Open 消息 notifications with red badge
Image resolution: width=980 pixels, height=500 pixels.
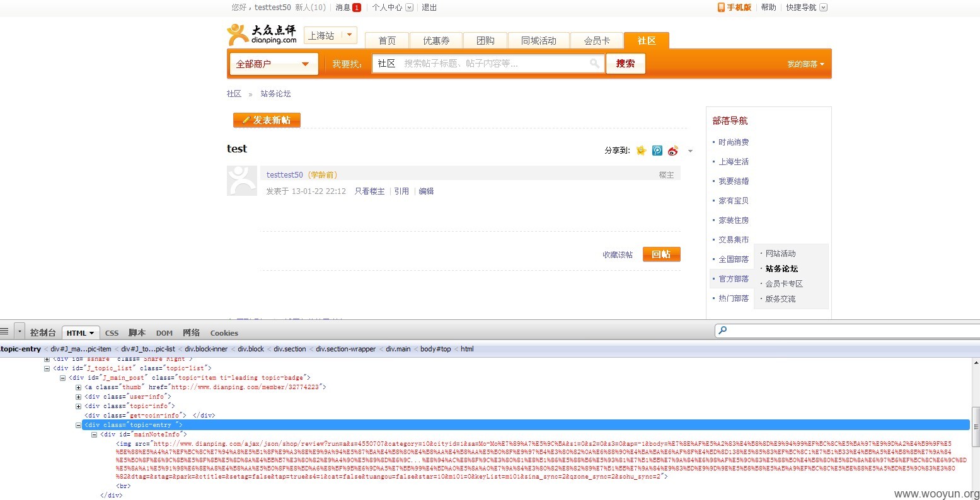348,8
